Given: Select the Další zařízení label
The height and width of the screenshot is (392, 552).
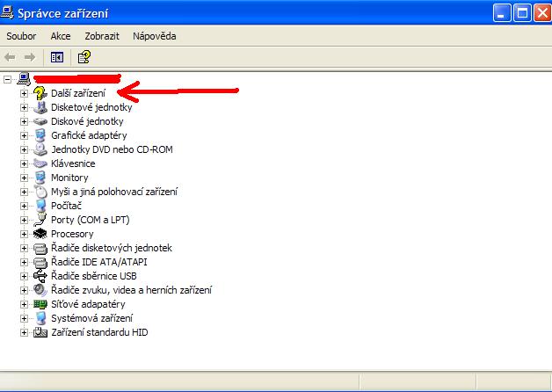Looking at the screenshot, I should click(78, 93).
